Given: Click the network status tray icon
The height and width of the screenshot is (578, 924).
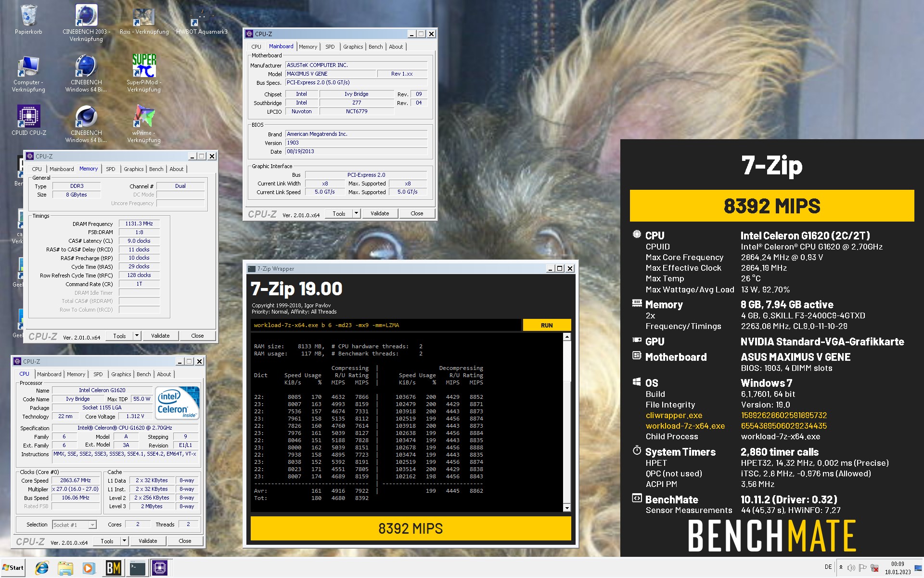Looking at the screenshot, I should click(875, 568).
